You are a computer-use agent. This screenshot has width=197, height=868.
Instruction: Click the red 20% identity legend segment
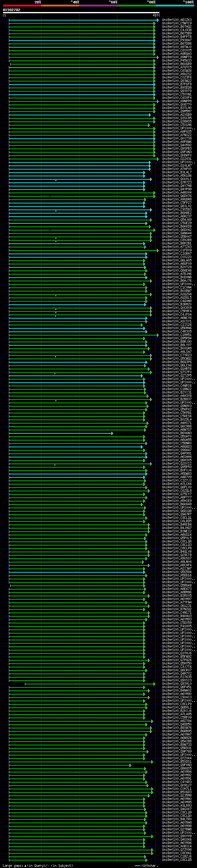pos(22,6)
